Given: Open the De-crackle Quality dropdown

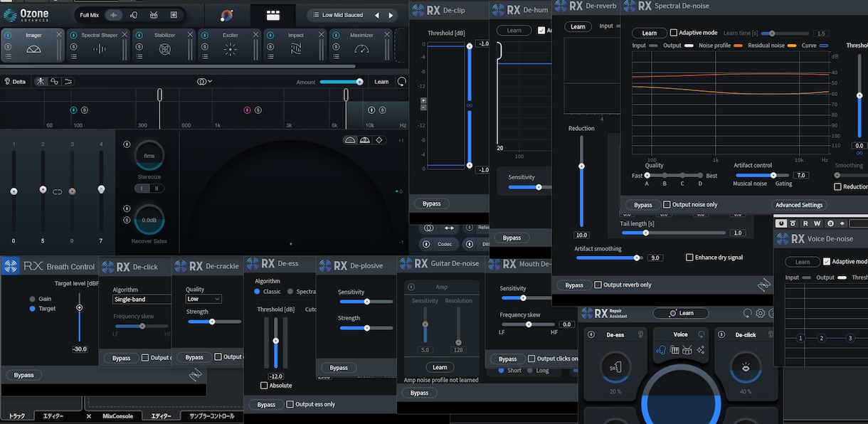Looking at the screenshot, I should coord(203,300).
